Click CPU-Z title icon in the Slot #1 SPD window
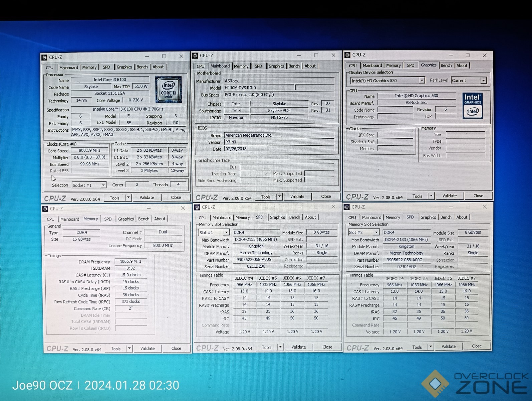Viewport: 532px width, 401px height. click(x=197, y=207)
